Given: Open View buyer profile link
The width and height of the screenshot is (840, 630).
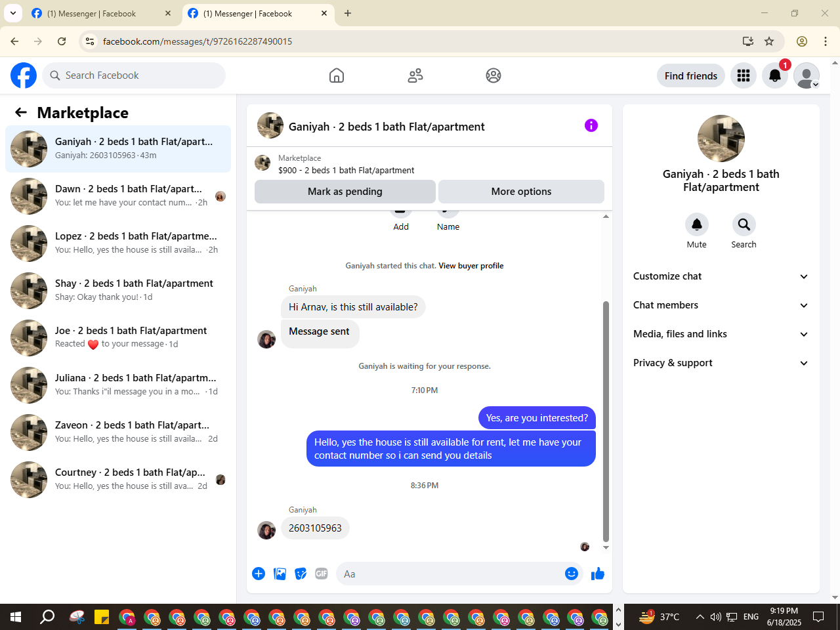Looking at the screenshot, I should tap(471, 266).
